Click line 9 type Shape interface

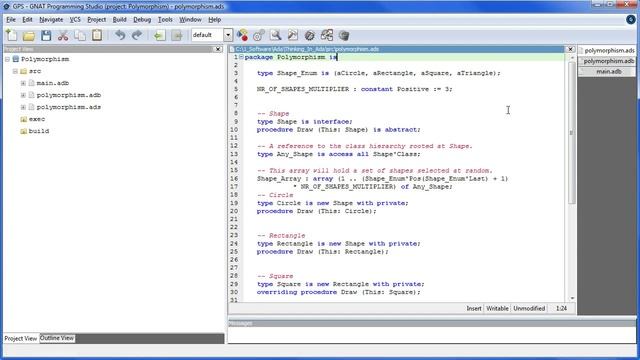pyautogui.click(x=304, y=122)
